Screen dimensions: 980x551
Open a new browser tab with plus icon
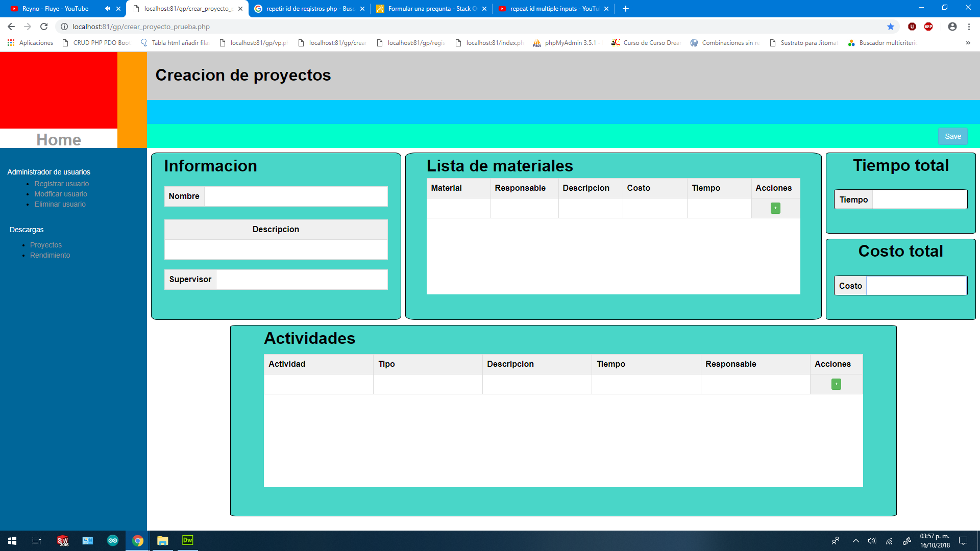click(x=626, y=9)
